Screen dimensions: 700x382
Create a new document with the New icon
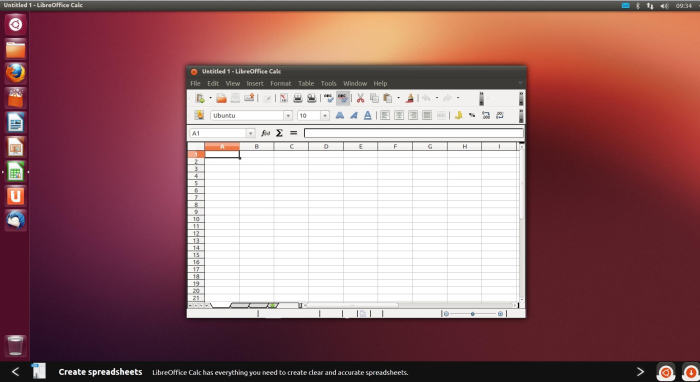200,98
